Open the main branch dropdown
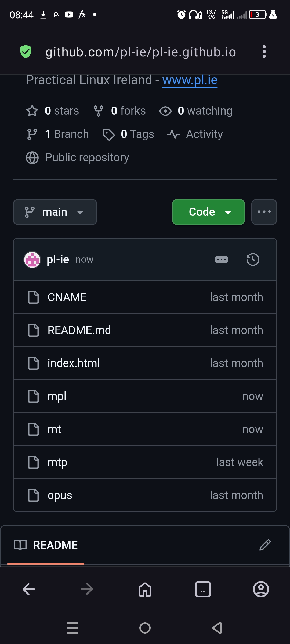Viewport: 290px width, 644px height. coord(55,212)
